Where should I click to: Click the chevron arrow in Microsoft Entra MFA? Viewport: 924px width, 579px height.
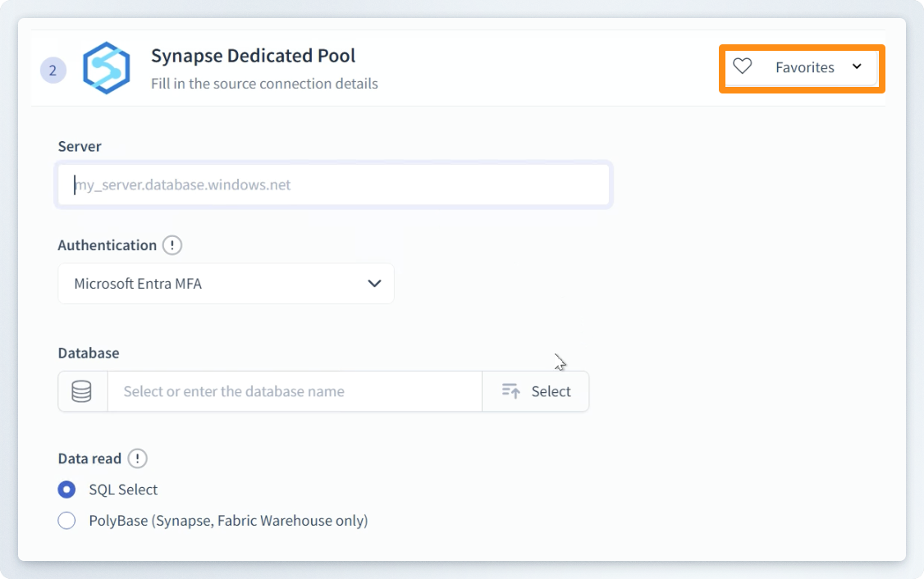(x=374, y=284)
